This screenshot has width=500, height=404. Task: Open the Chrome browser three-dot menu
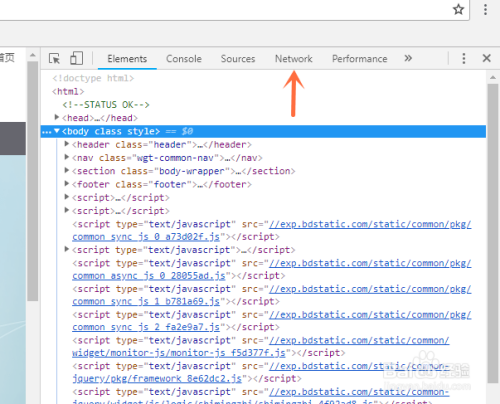pos(485,9)
